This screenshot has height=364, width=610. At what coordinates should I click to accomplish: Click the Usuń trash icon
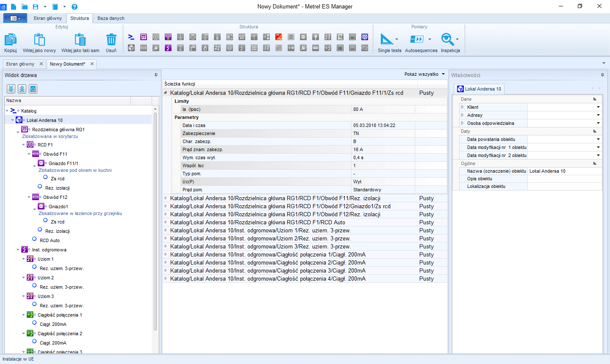click(x=111, y=40)
